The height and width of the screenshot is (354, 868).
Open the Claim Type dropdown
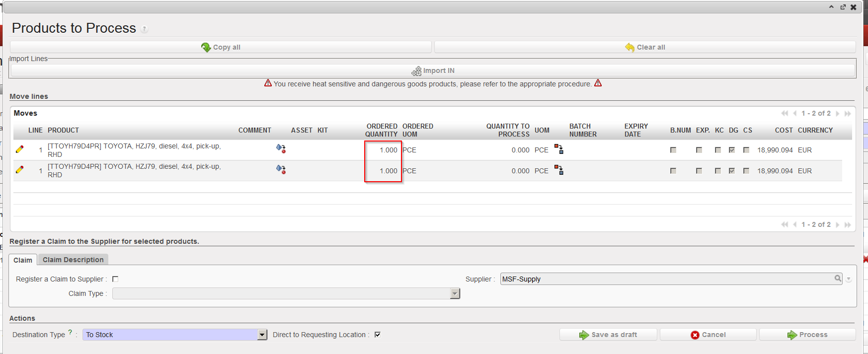[x=455, y=294]
